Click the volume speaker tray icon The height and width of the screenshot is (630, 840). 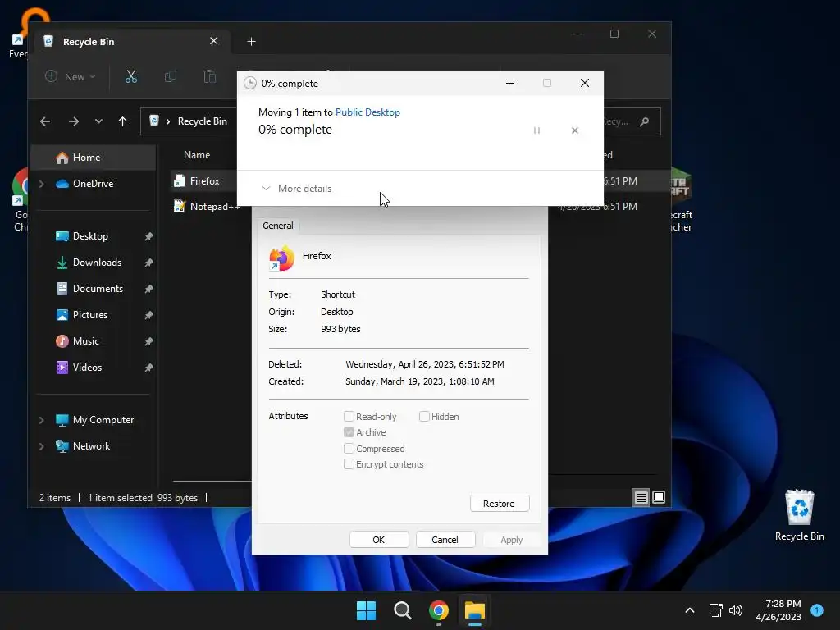click(x=736, y=610)
